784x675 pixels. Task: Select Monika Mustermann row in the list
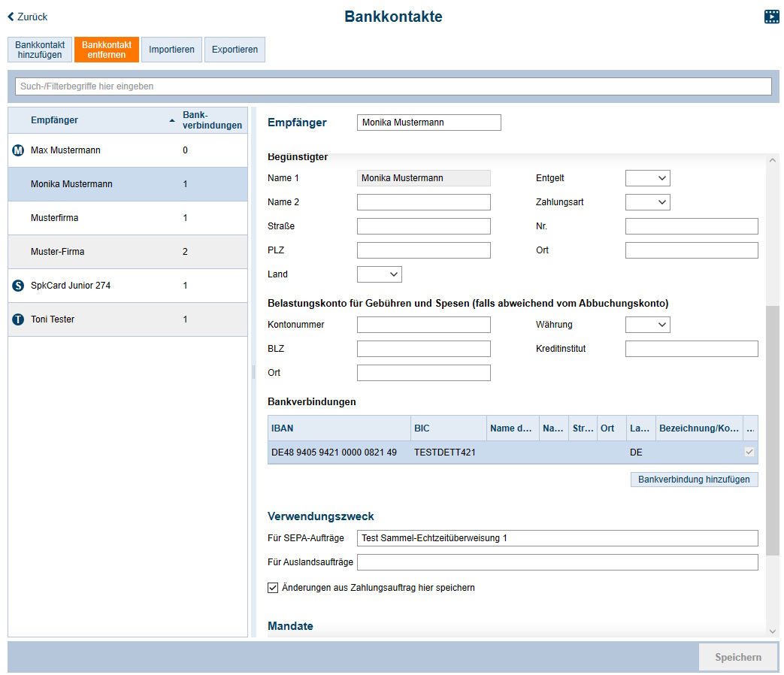tap(128, 184)
